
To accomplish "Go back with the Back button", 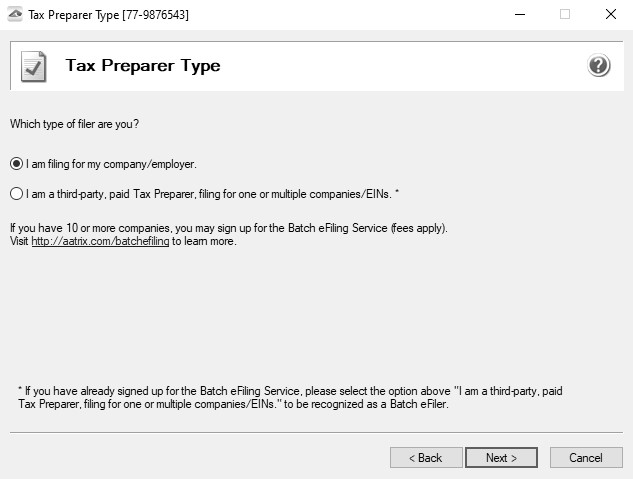I will point(425,458).
